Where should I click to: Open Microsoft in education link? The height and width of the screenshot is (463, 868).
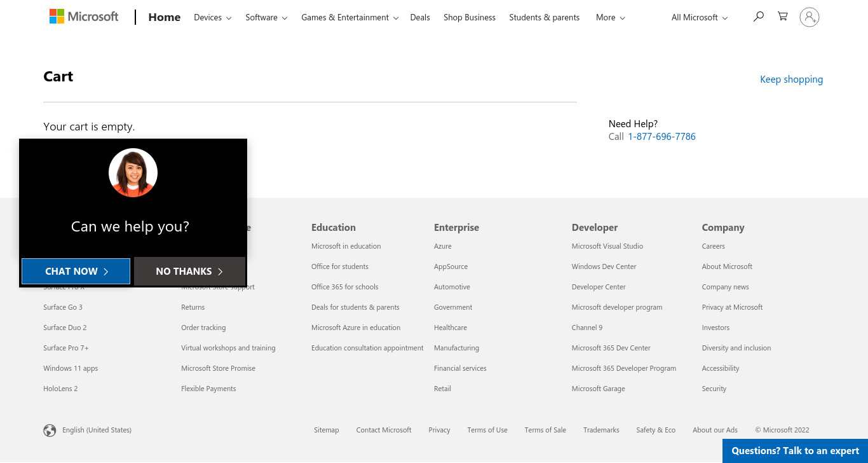(x=346, y=246)
